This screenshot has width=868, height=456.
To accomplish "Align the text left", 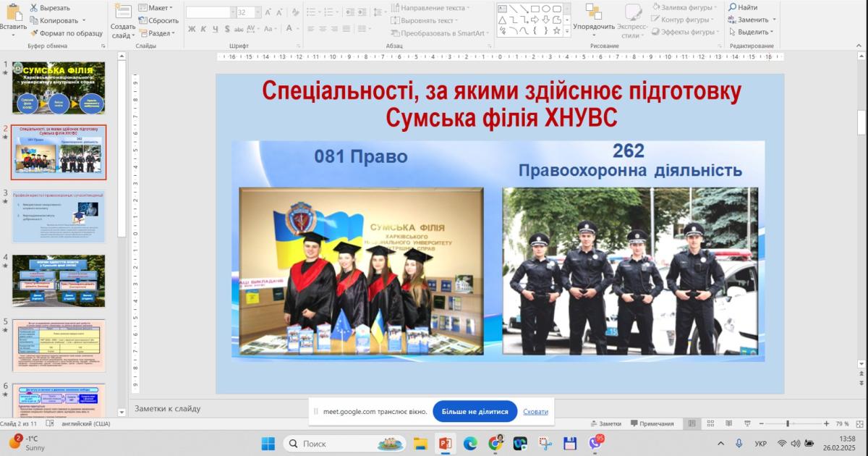I will [x=311, y=30].
